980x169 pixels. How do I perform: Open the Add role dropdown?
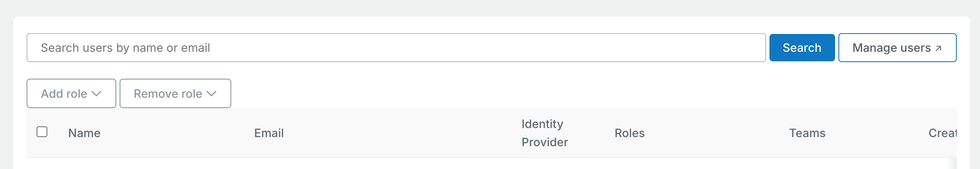(x=71, y=94)
